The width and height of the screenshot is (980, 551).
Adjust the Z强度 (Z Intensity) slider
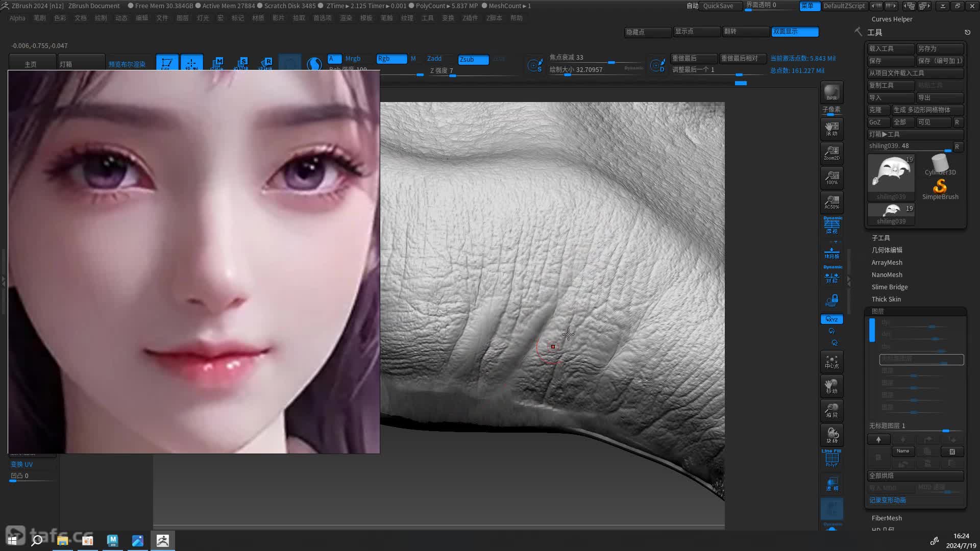(475, 71)
